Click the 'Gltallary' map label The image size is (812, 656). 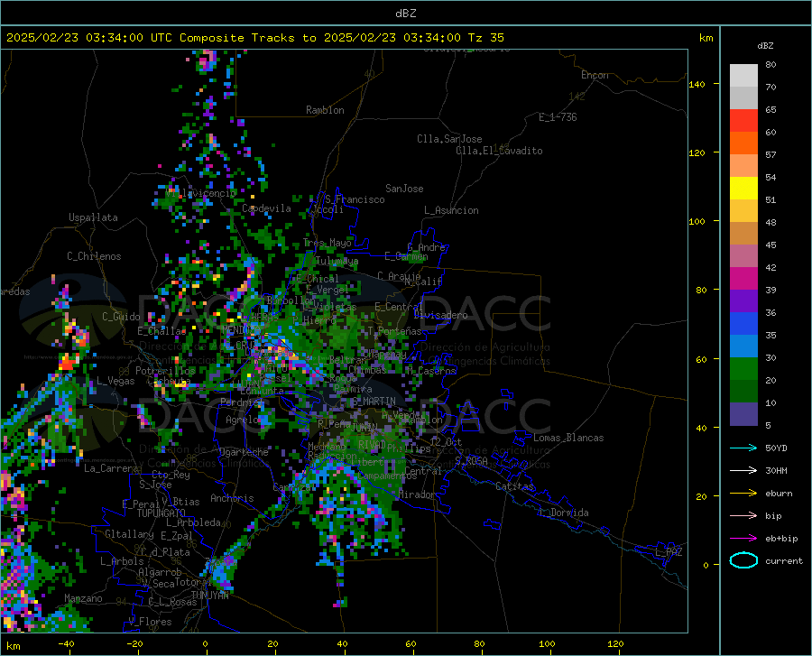[129, 534]
